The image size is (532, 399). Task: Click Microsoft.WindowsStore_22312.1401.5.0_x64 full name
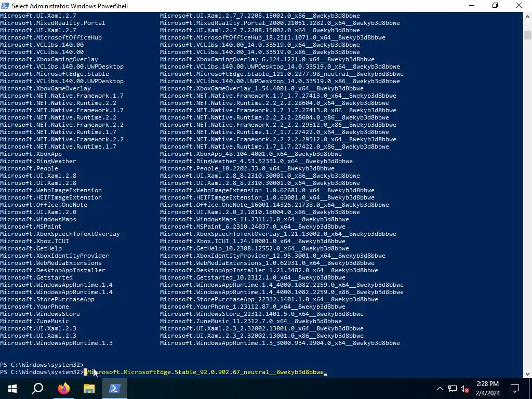point(262,314)
